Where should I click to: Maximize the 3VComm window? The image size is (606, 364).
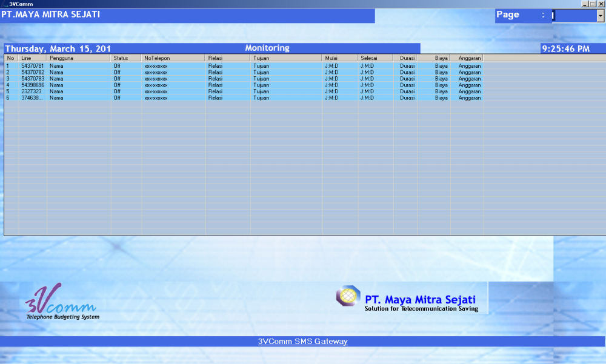(x=592, y=4)
